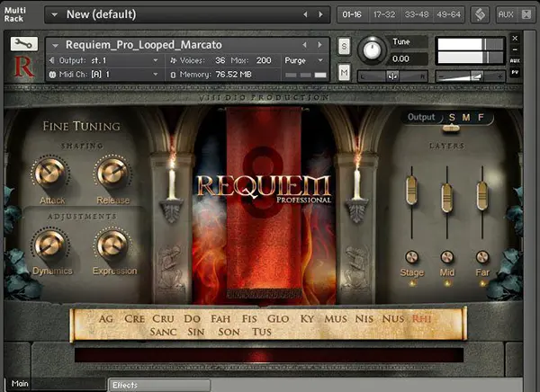The image size is (540, 392).
Task: Click the Kontakt logo button in header
Action: (x=480, y=14)
